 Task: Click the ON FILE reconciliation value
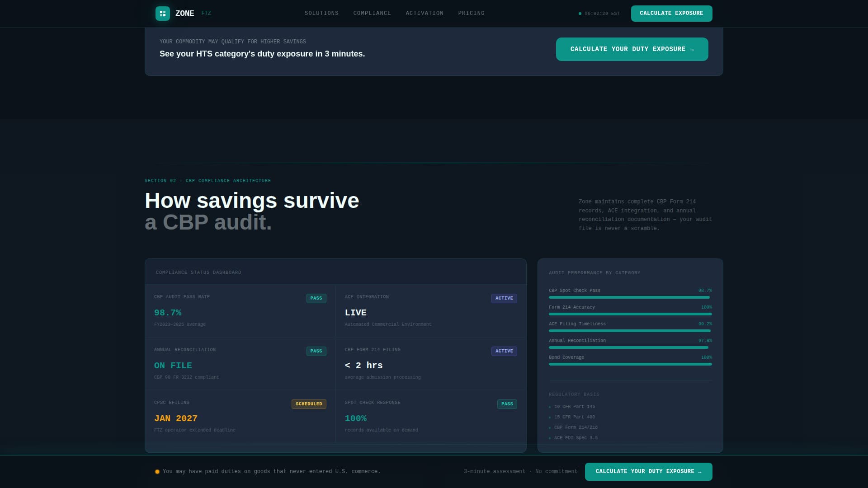click(173, 366)
